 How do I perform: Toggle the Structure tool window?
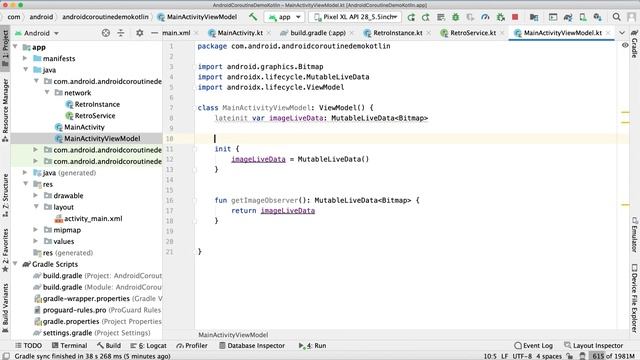(x=5, y=196)
